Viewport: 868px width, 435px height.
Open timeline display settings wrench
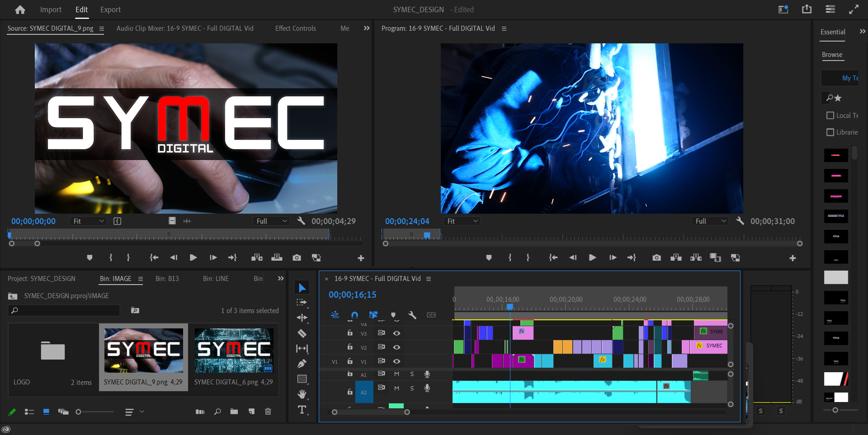(x=412, y=315)
